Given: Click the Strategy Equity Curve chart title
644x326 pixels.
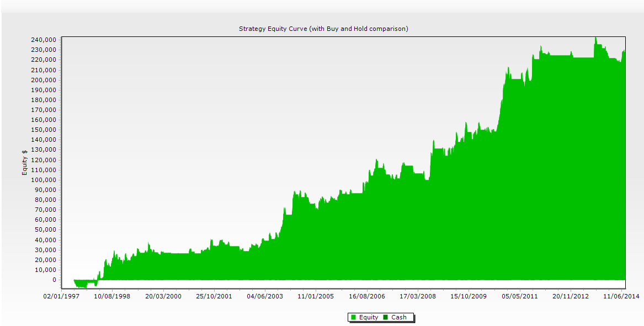Looking at the screenshot, I should click(323, 29).
